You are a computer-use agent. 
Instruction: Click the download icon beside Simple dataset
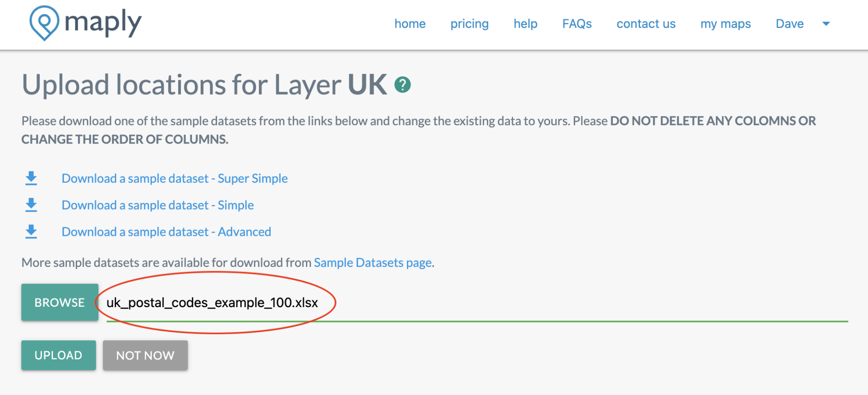(30, 205)
